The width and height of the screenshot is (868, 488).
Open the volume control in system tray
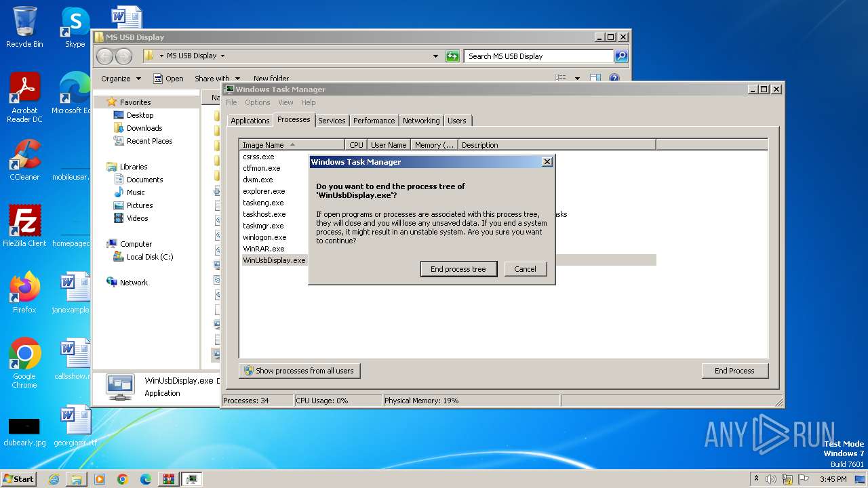pos(771,479)
